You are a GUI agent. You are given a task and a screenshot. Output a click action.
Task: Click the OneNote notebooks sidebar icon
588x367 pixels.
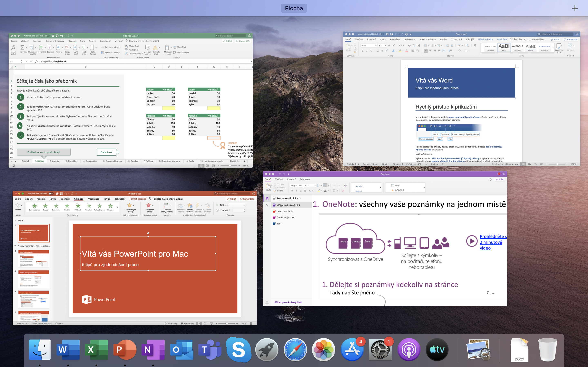[x=267, y=198]
